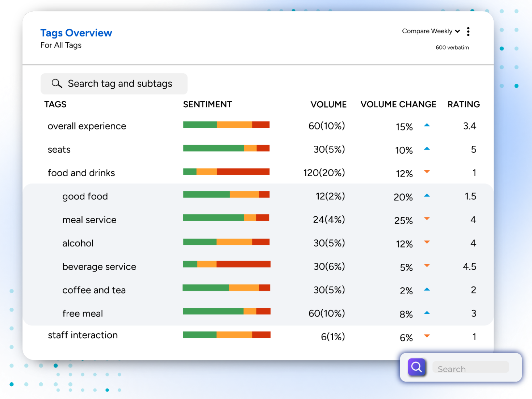Image resolution: width=532 pixels, height=399 pixels.
Task: Click the down arrow beside staff interaction
Action: 427,336
